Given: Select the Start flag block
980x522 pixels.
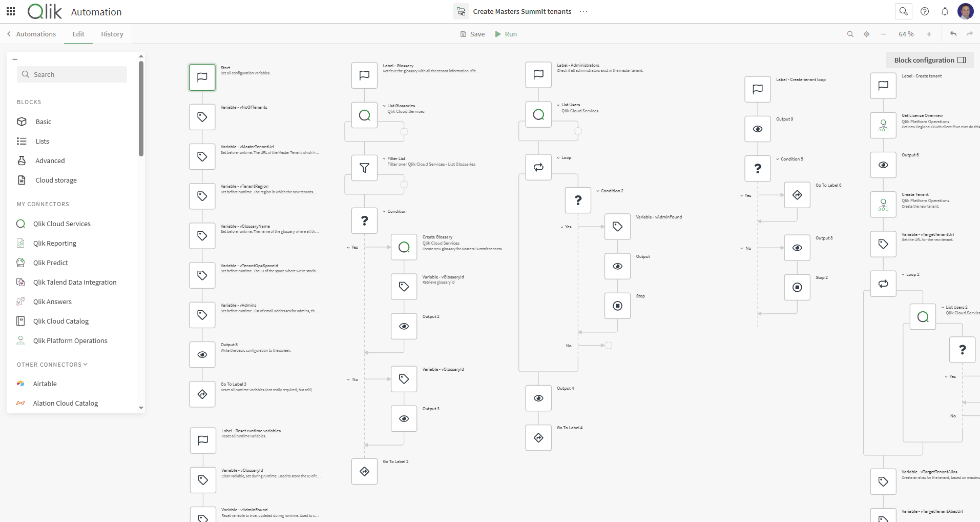Looking at the screenshot, I should pyautogui.click(x=202, y=77).
